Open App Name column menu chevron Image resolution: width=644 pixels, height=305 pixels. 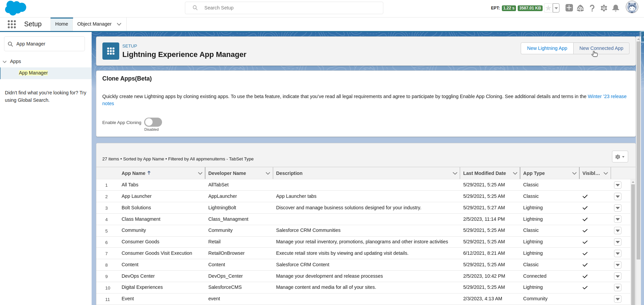[x=200, y=173]
